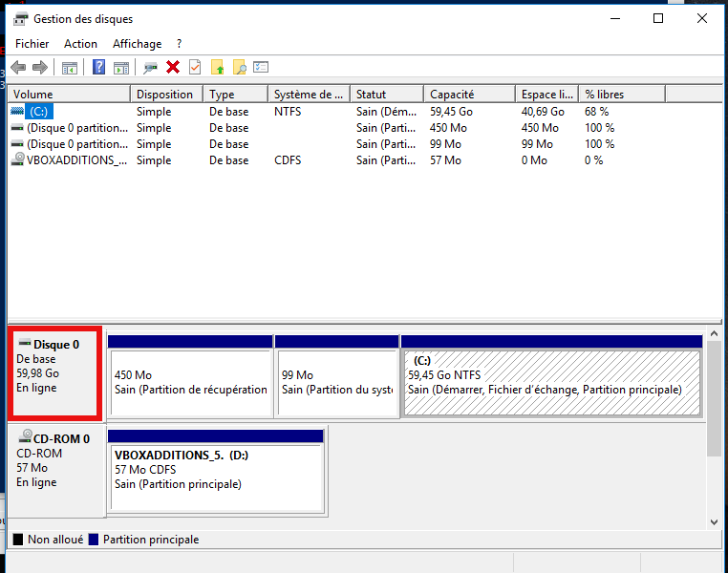
Task: Sort list by the Capacité column header
Action: [468, 95]
